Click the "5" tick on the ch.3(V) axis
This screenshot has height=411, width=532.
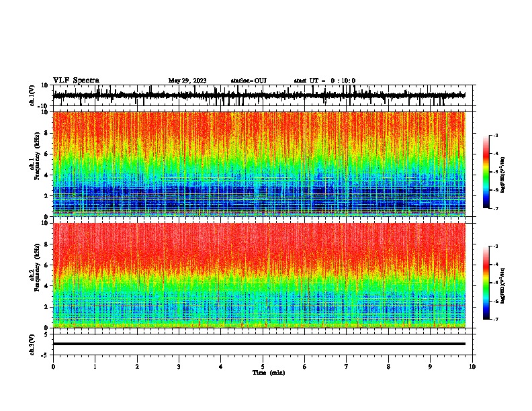coord(46,334)
